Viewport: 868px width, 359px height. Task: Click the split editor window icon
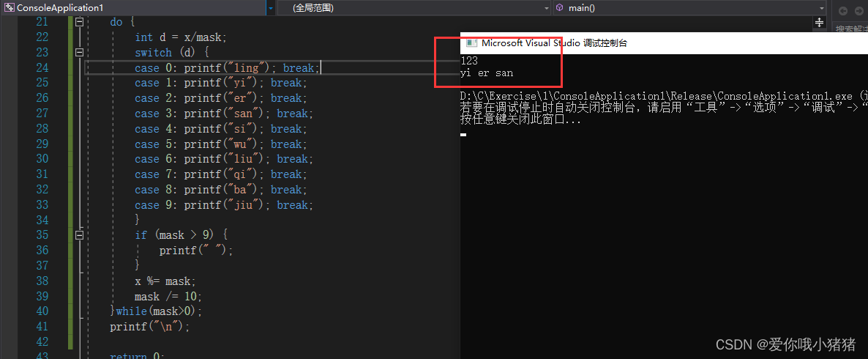[819, 22]
